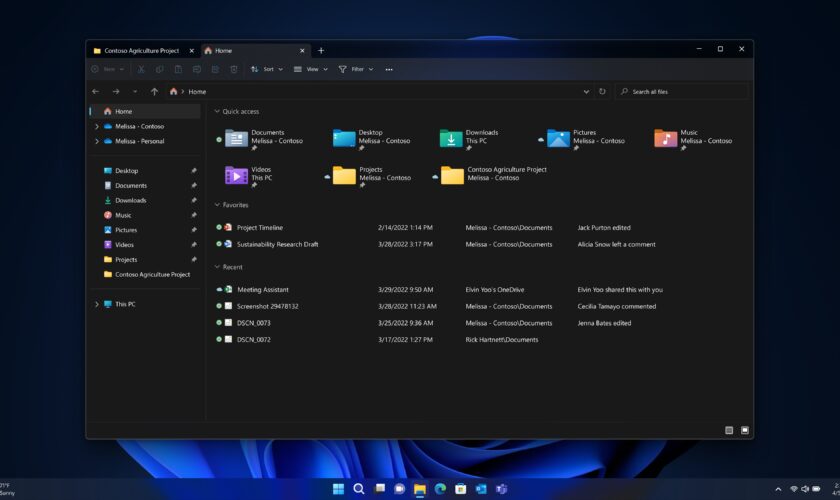Screen dimensions: 840x500
Task: Select Desktop in the navigation pane
Action: tap(145, 171)
